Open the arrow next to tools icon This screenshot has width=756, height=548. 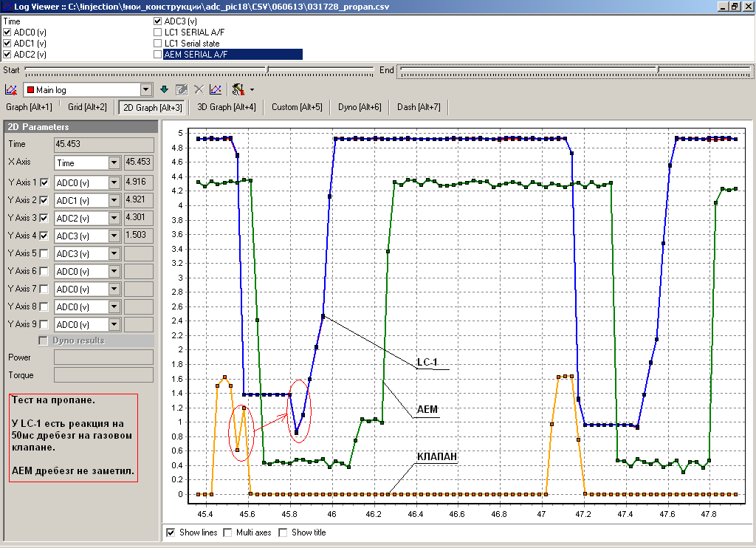coord(252,90)
